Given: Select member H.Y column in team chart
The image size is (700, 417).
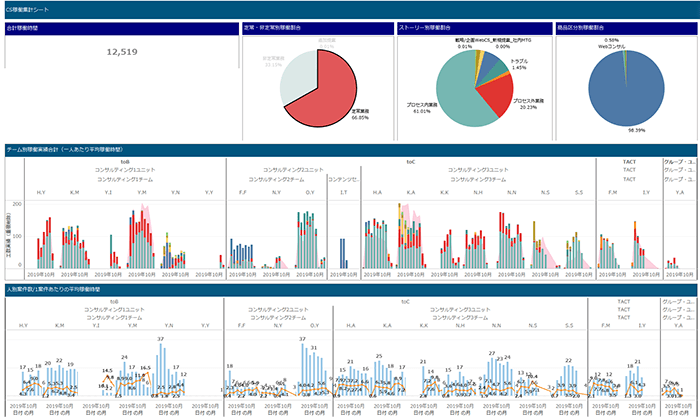Looking at the screenshot, I should [x=41, y=192].
